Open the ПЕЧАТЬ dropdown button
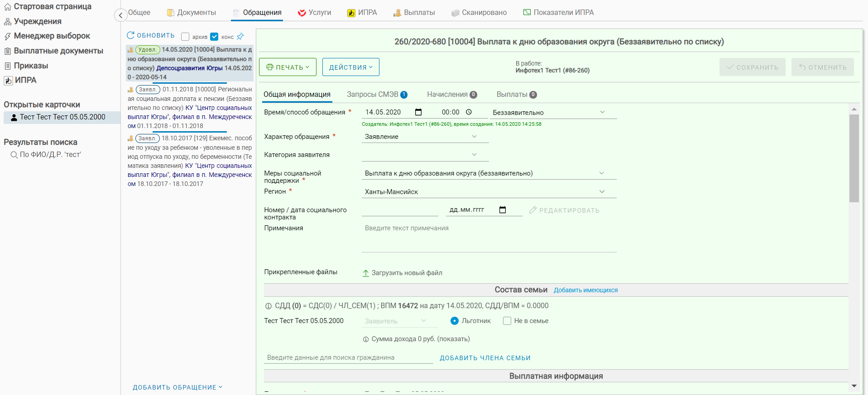 [288, 67]
